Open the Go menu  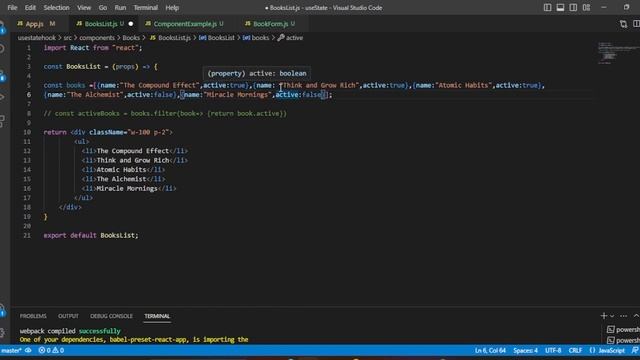pyautogui.click(x=103, y=7)
